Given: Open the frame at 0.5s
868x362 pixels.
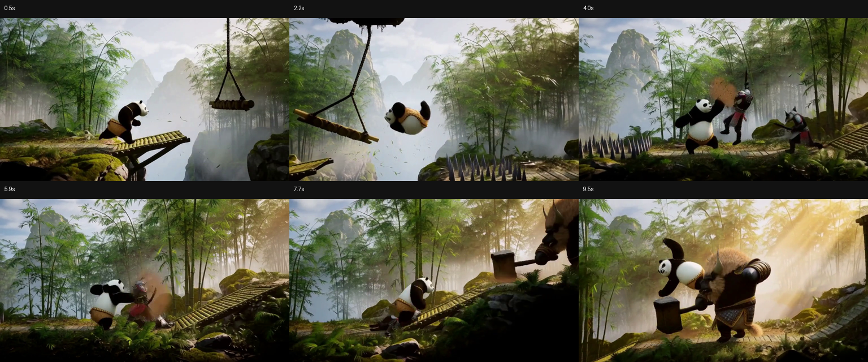Looking at the screenshot, I should pyautogui.click(x=145, y=100).
